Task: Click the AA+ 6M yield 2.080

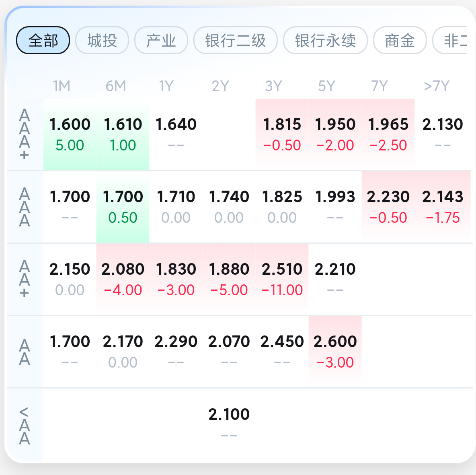Action: [123, 279]
